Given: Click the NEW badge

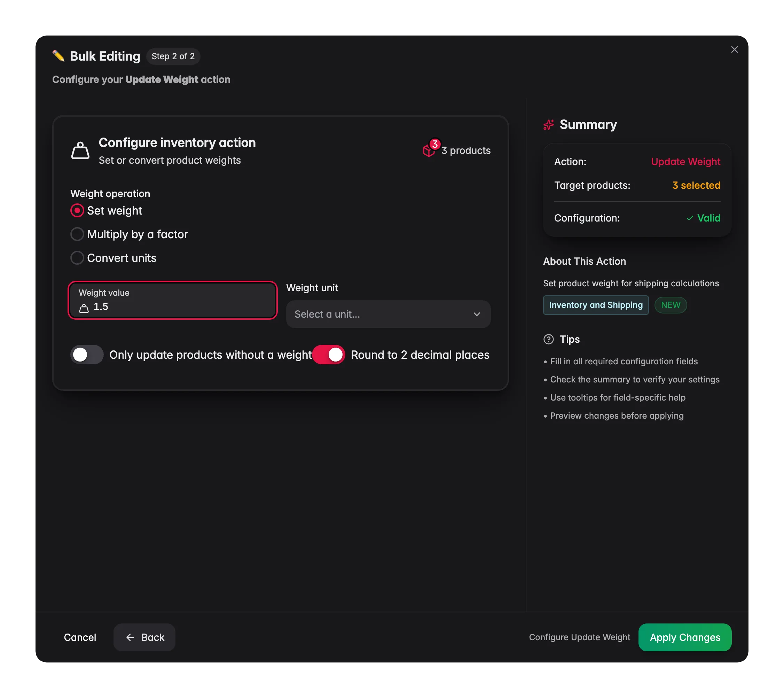Looking at the screenshot, I should (x=671, y=305).
